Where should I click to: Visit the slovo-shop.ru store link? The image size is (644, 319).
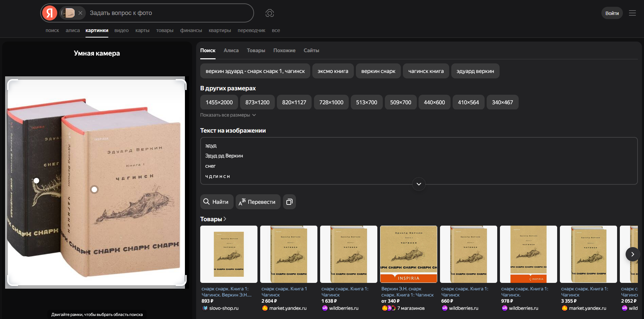coord(220,308)
